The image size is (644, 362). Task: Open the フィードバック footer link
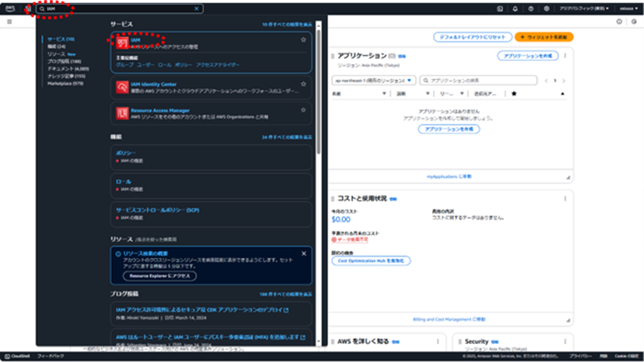pos(50,356)
